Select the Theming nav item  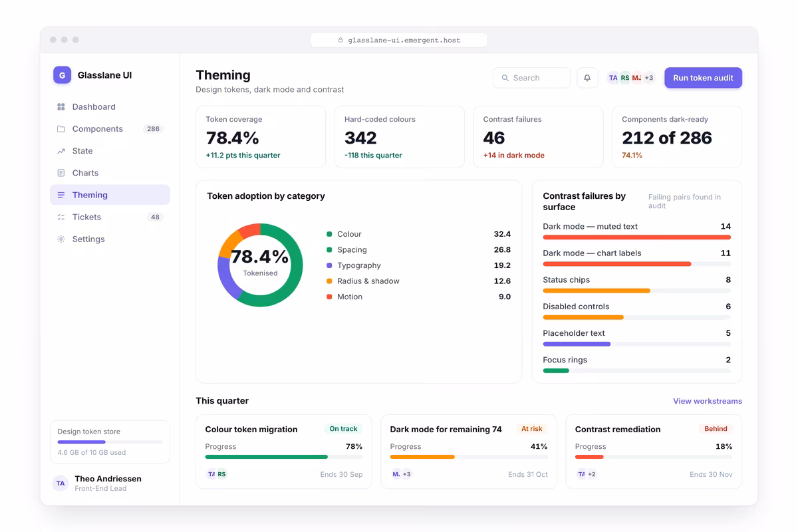point(110,195)
